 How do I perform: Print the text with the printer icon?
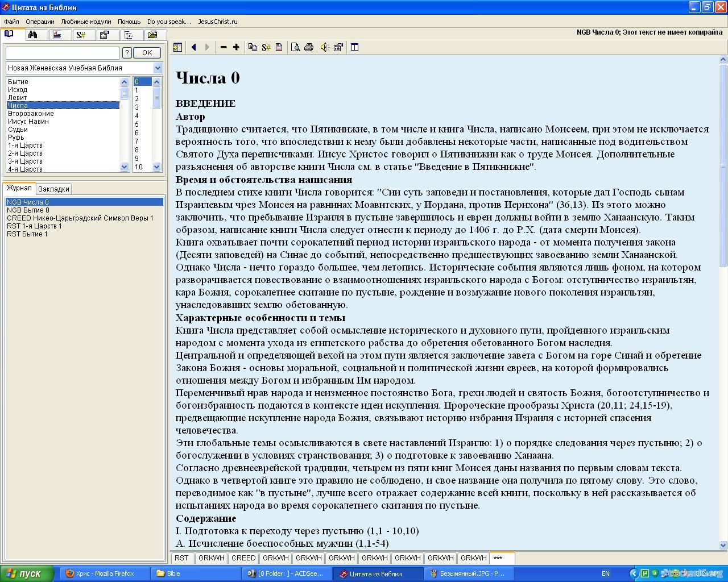coord(308,47)
